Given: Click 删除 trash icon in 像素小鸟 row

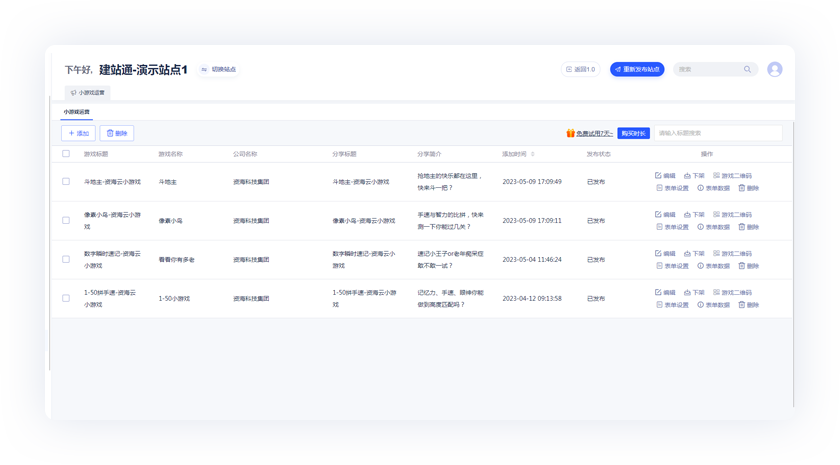Looking at the screenshot, I should [742, 227].
